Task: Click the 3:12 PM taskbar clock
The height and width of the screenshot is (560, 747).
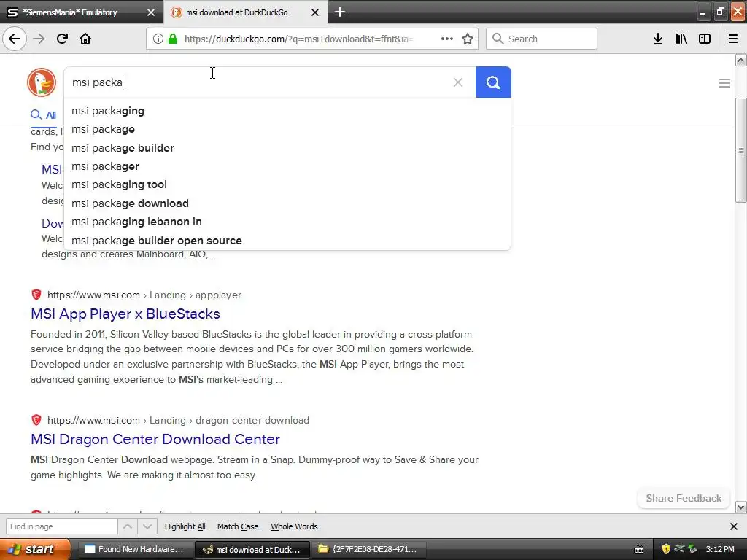Action: pyautogui.click(x=720, y=549)
